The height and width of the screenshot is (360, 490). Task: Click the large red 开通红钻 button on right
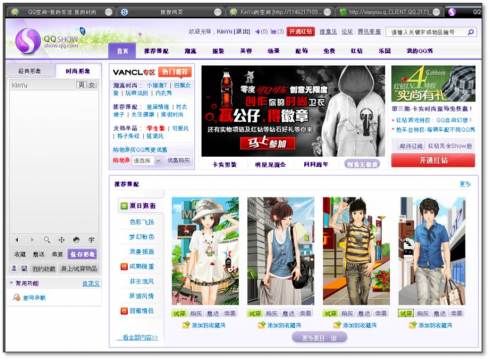(433, 160)
